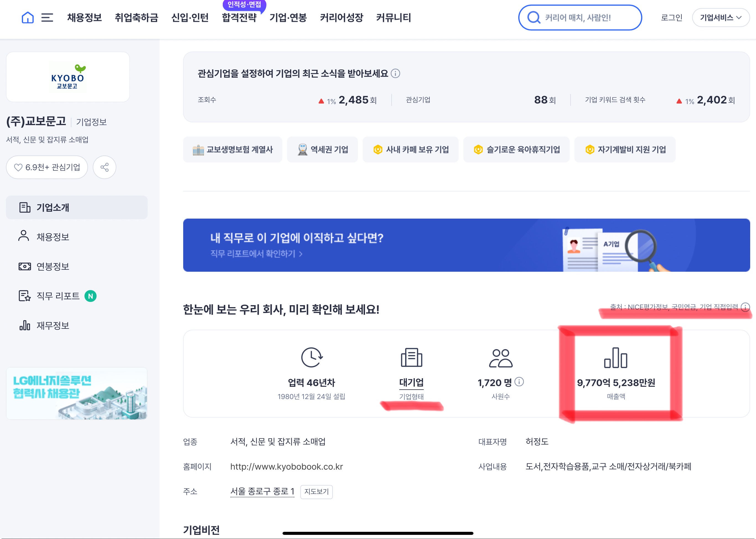This screenshot has height=539, width=756.
Task: Open the kyobobook.co.kr homepage link
Action: 286,467
